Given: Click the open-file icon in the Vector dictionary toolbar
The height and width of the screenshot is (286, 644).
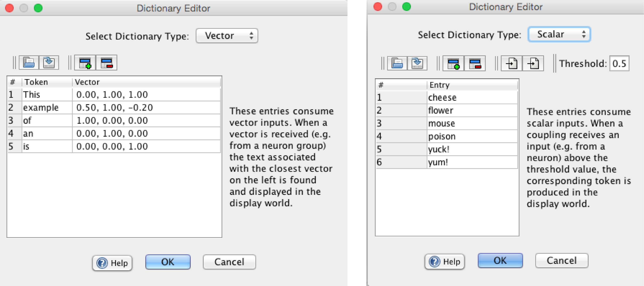Looking at the screenshot, I should 29,63.
